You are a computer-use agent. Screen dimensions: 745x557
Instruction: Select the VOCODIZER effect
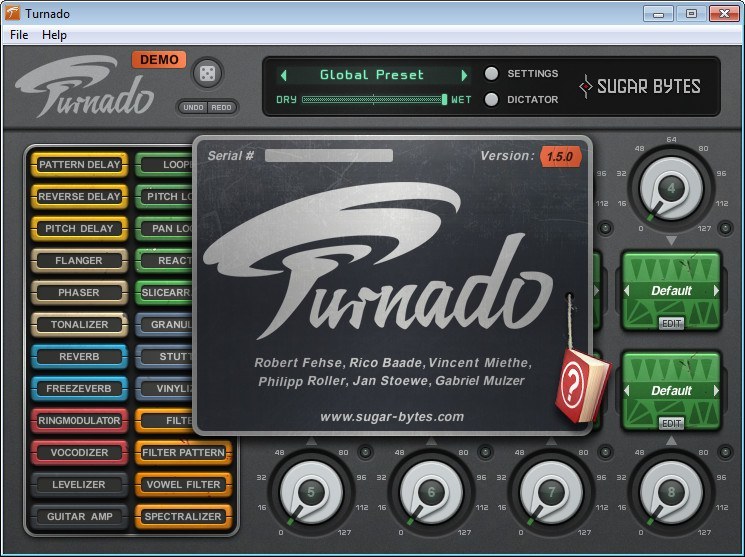pos(79,452)
